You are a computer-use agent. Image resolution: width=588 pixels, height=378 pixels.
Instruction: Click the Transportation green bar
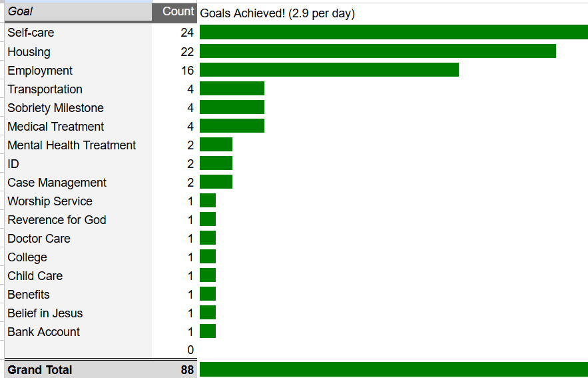point(232,88)
